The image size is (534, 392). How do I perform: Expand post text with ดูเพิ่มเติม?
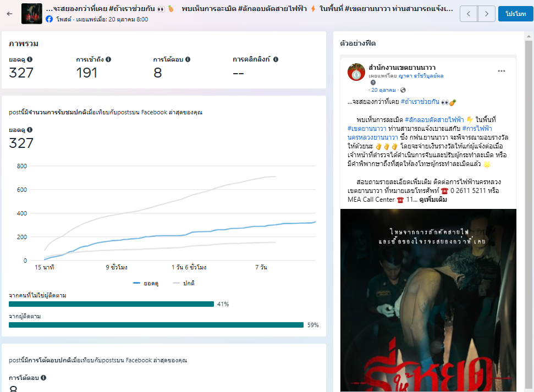point(432,200)
